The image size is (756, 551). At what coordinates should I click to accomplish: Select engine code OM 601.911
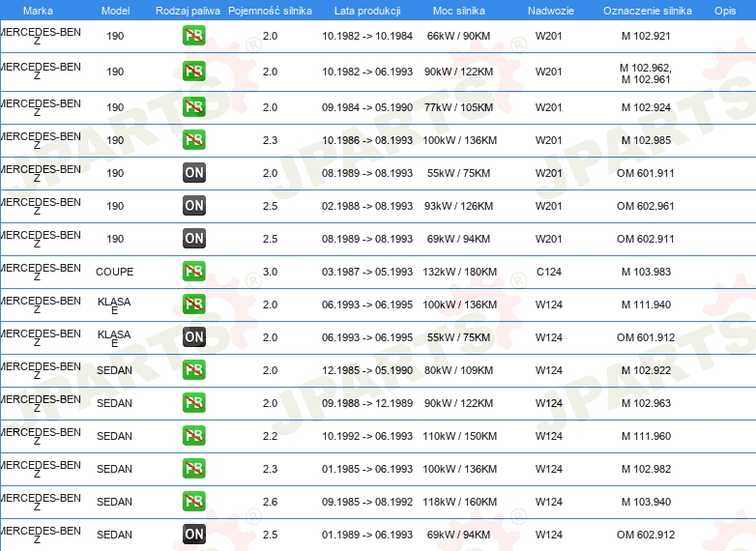point(646,173)
